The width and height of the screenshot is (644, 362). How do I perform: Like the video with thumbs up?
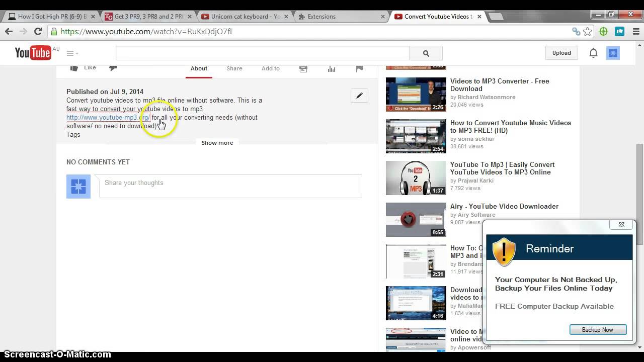point(74,68)
